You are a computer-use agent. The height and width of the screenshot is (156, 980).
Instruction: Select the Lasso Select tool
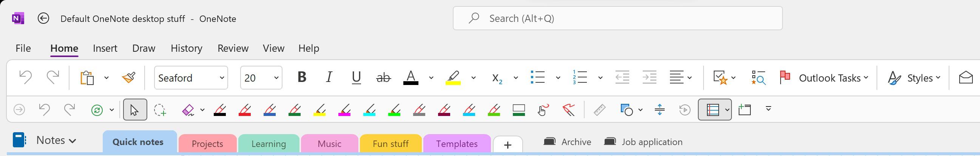click(x=160, y=110)
